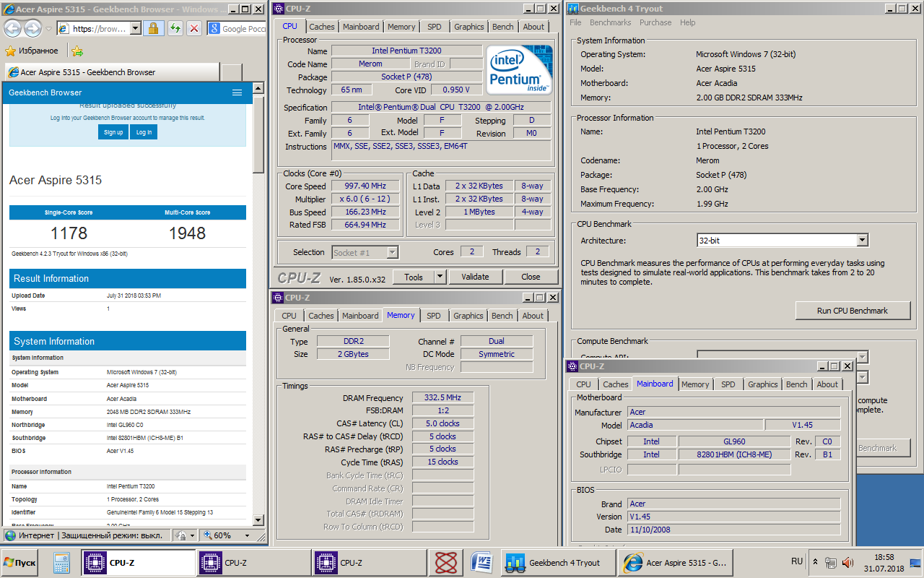The height and width of the screenshot is (578, 924).
Task: Switch to Geekbench 4 Tryout taskbar button
Action: 558,563
